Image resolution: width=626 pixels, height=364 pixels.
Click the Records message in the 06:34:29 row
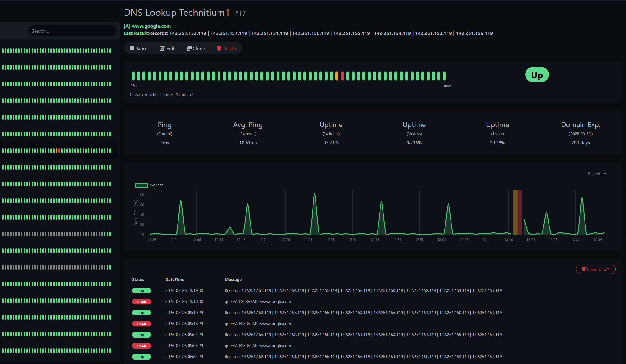363,357
